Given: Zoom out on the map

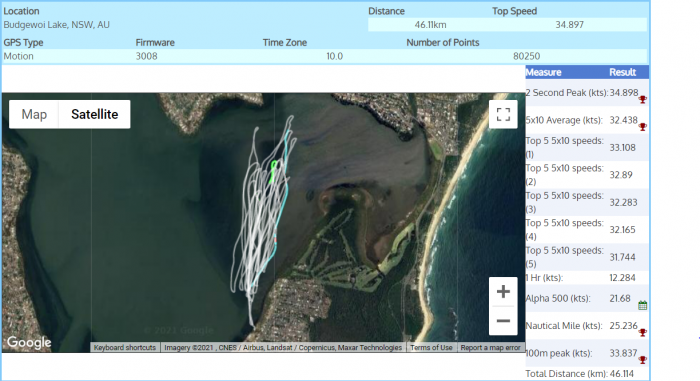Looking at the screenshot, I should click(503, 321).
